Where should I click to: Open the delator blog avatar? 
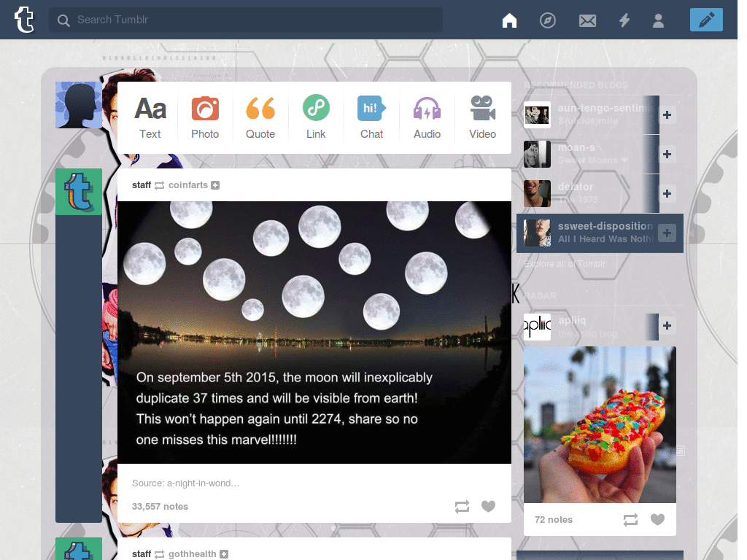tap(537, 193)
